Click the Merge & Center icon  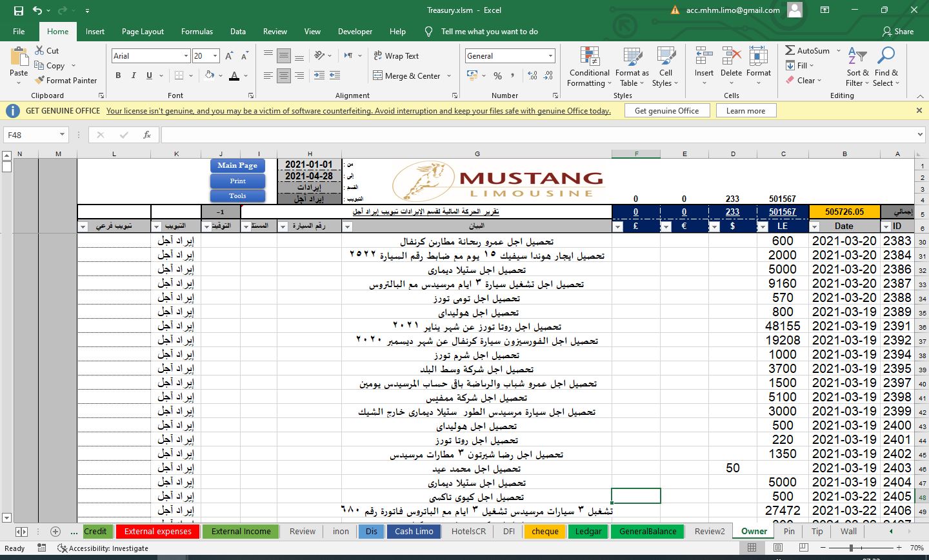click(378, 76)
